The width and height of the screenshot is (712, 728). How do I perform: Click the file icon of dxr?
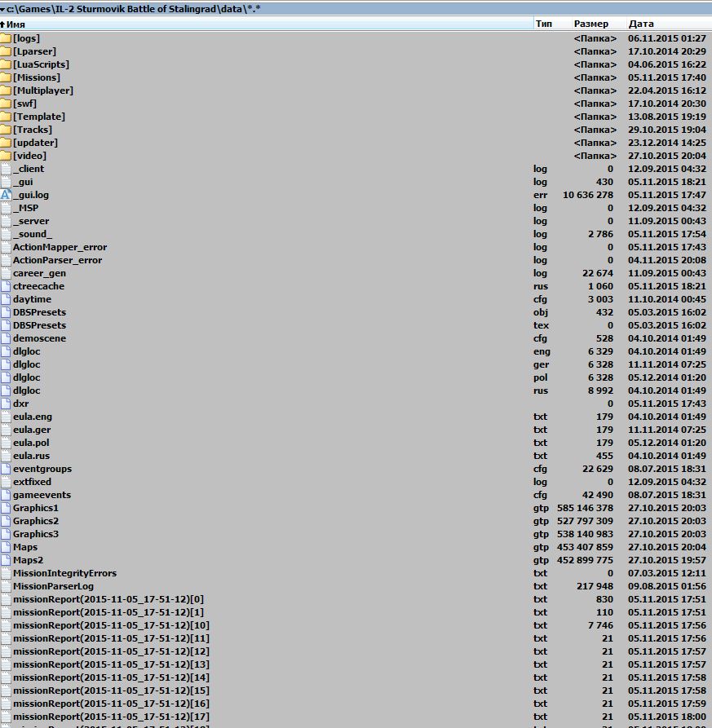[x=6, y=404]
